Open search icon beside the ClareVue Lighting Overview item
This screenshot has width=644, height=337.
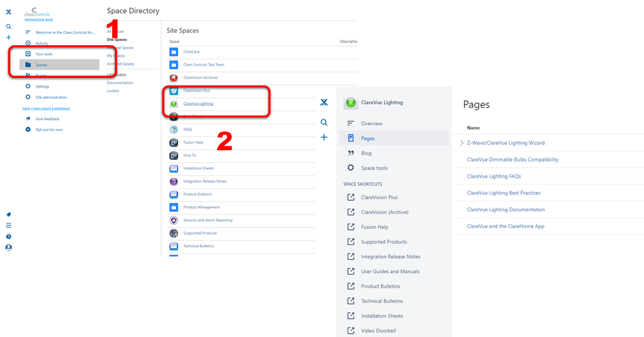[x=324, y=122]
